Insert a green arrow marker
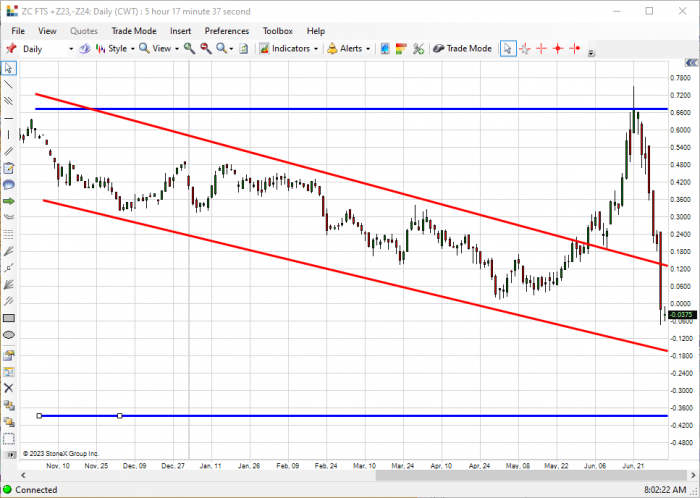 coord(8,201)
